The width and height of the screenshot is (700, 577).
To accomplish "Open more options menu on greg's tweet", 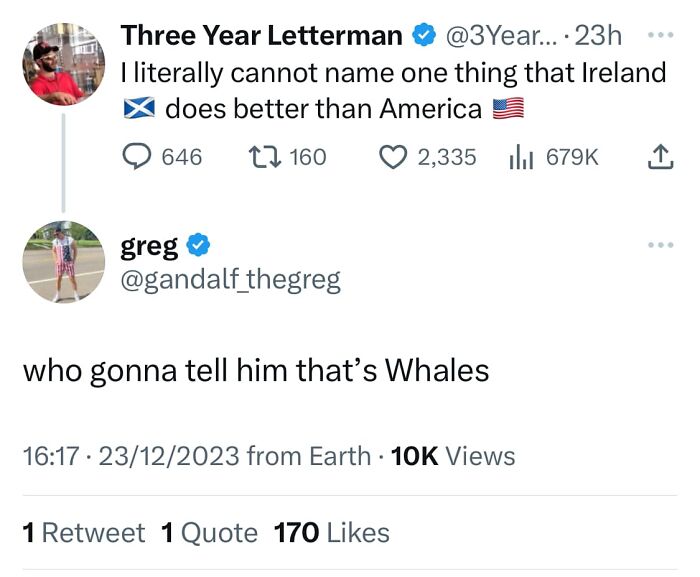I will coord(661,245).
